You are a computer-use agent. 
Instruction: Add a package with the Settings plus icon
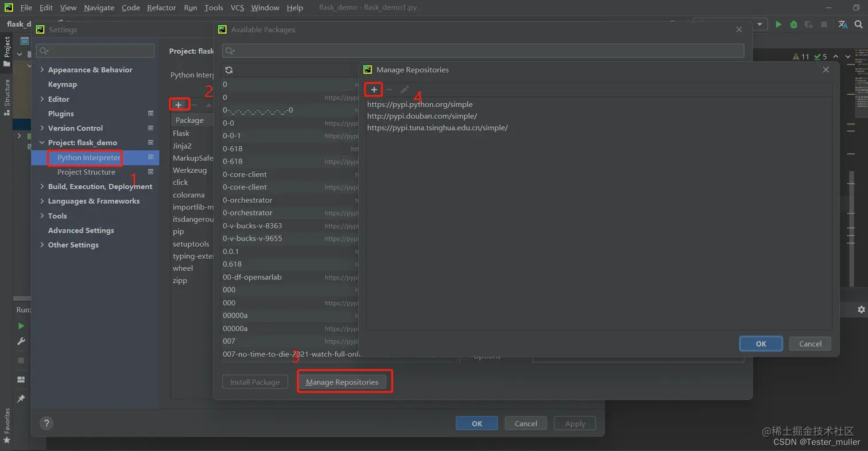point(179,104)
